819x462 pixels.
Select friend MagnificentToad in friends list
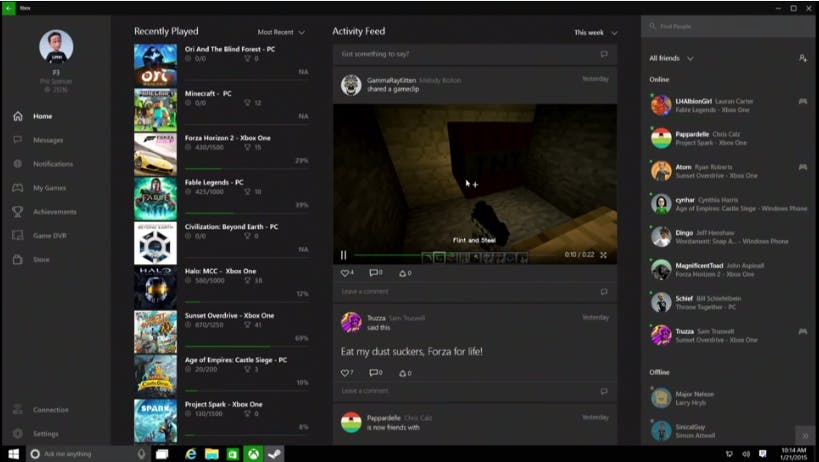point(728,270)
